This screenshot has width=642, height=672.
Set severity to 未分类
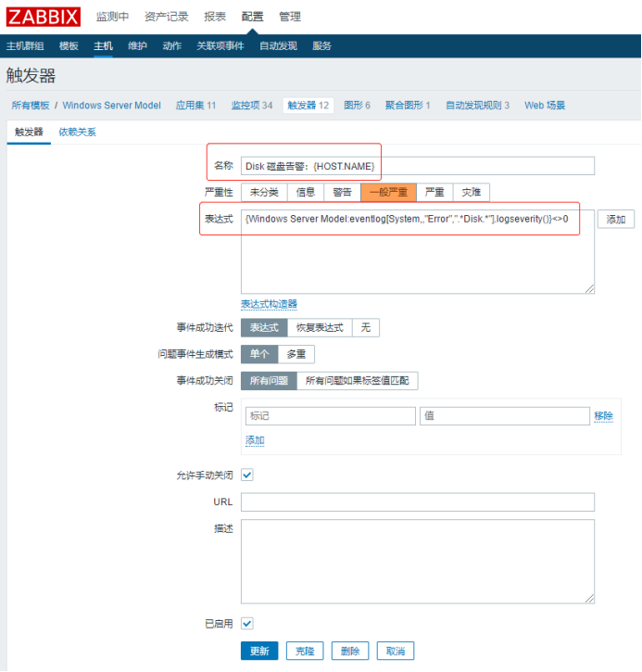point(264,193)
